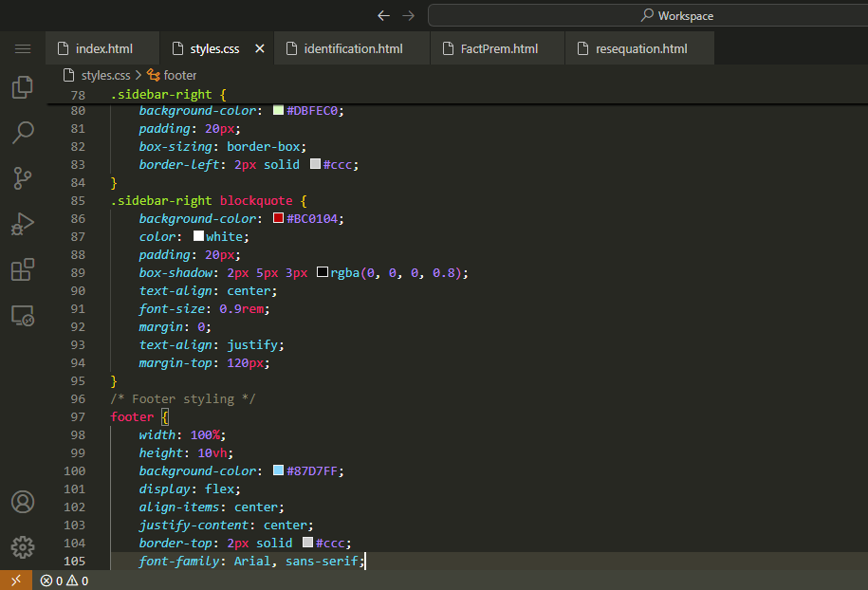
Task: Click the hamburger application menu
Action: tap(23, 48)
